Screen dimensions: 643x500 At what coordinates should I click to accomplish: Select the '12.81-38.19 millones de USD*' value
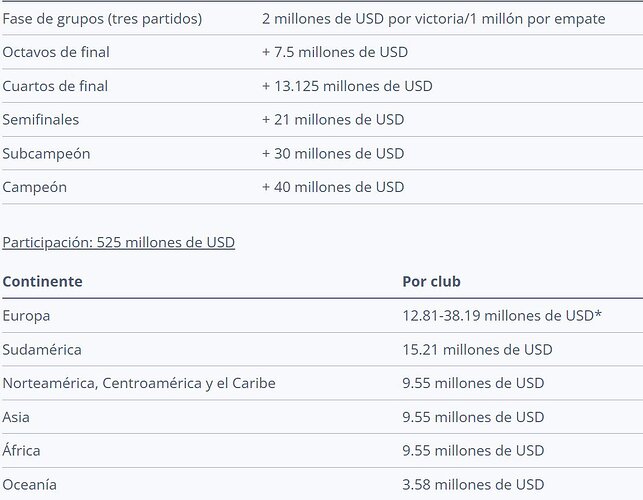[502, 316]
